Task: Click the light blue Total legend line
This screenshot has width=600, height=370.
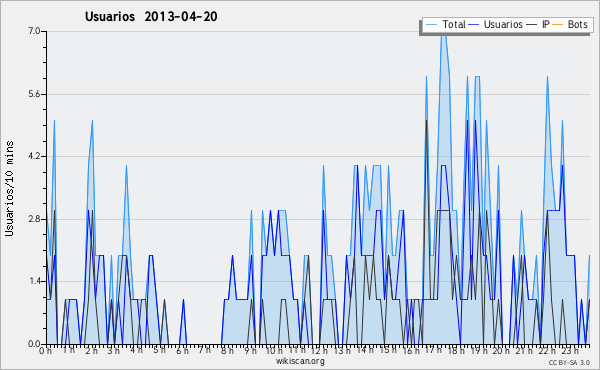Action: point(431,25)
